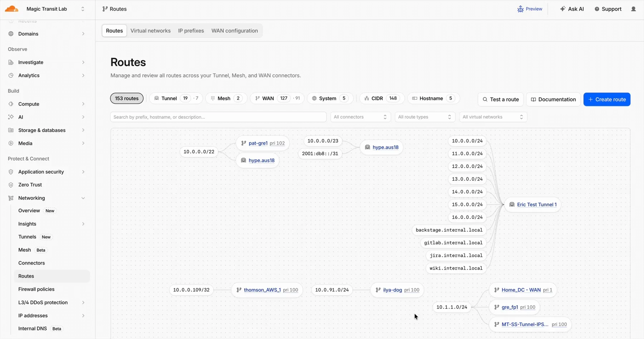Image resolution: width=644 pixels, height=339 pixels.
Task: Click the branch icon beside Routes breadcrumb
Action: [x=105, y=9]
